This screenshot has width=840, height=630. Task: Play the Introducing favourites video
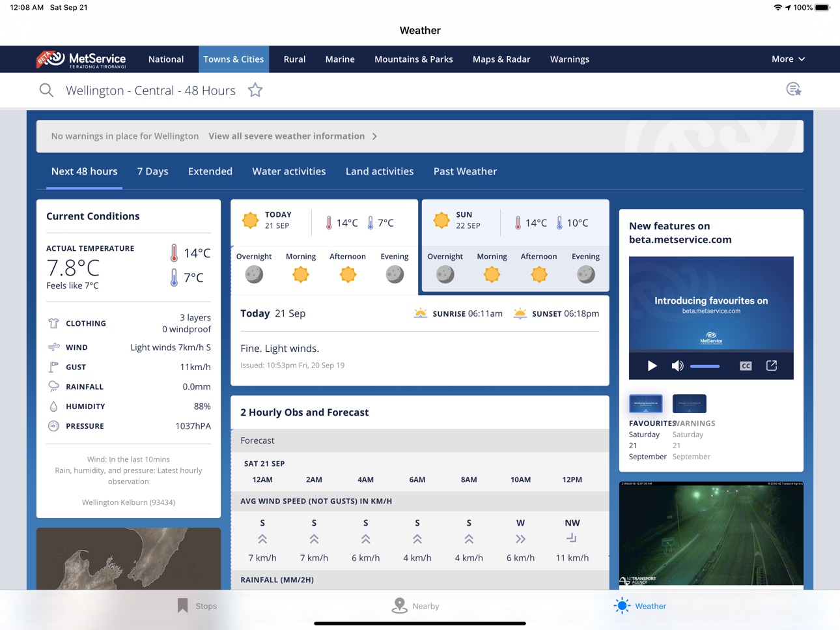click(652, 365)
